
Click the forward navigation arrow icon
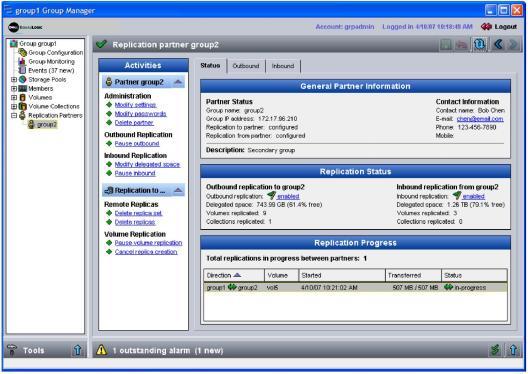click(x=513, y=44)
